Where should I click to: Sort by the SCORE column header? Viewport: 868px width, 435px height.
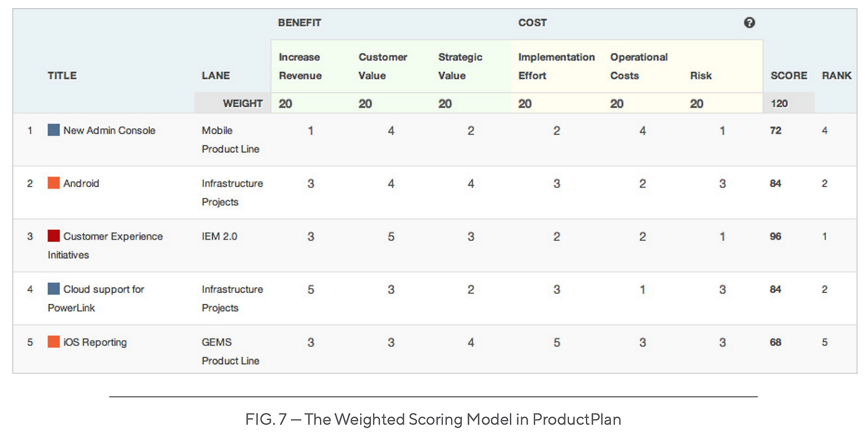789,76
